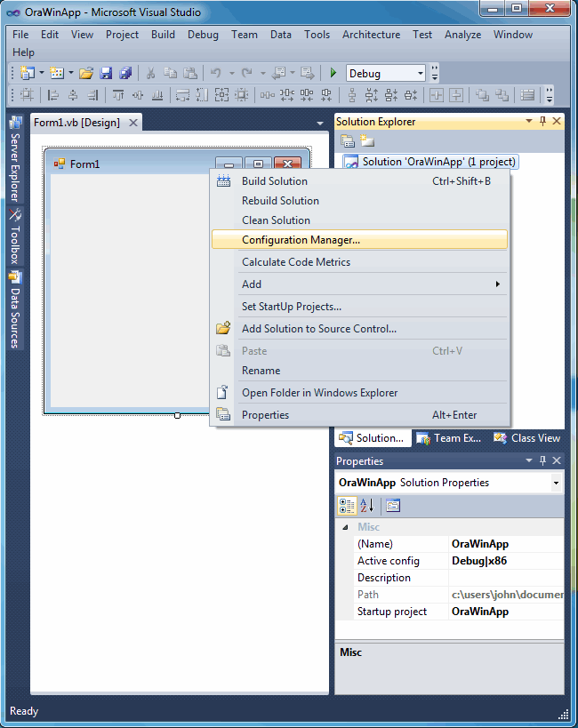Choose Add Solution to Source Control
This screenshot has width=578, height=728.
coord(359,329)
